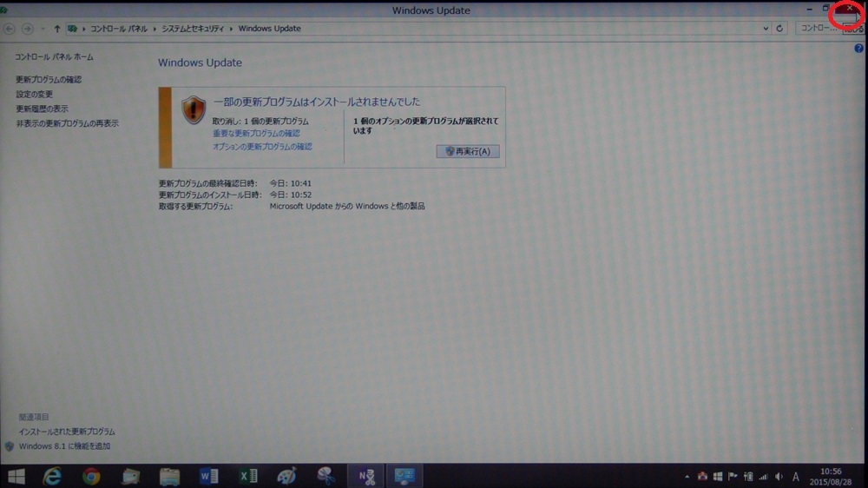Minimize the Windows Update window

(x=809, y=9)
